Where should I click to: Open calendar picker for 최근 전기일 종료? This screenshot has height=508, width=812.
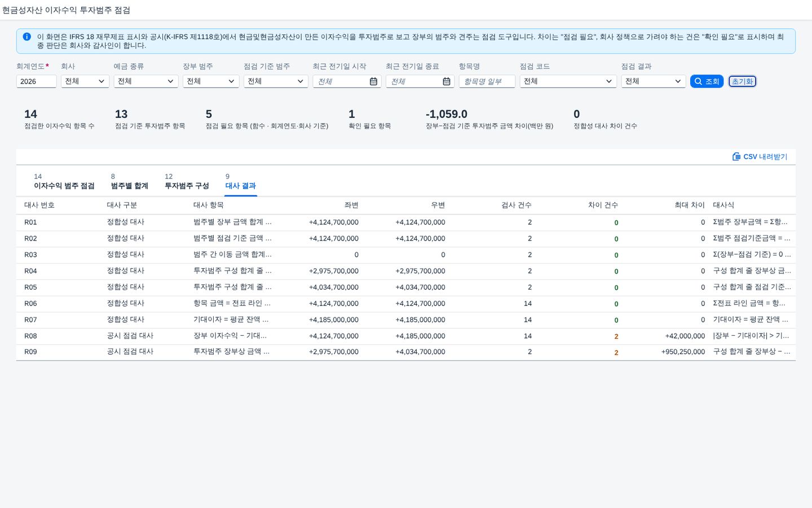coord(447,82)
